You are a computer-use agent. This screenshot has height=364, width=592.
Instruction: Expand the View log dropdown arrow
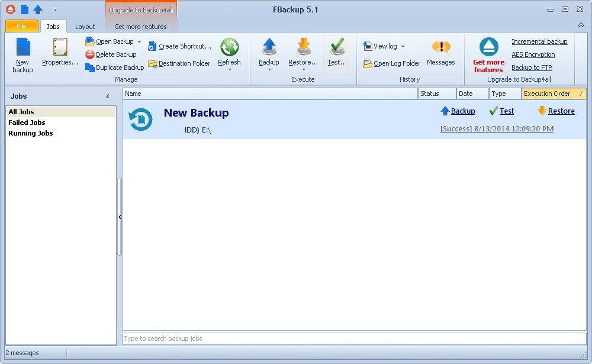(403, 46)
